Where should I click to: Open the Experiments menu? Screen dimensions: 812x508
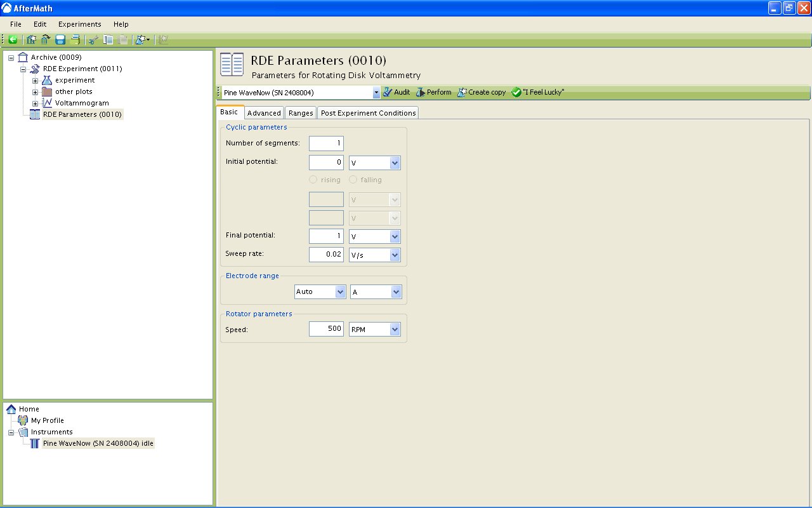click(80, 24)
